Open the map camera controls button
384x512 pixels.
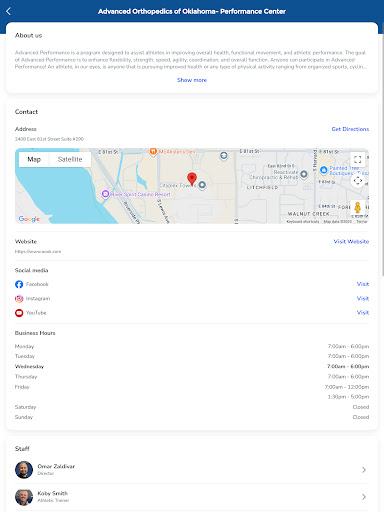point(358,181)
